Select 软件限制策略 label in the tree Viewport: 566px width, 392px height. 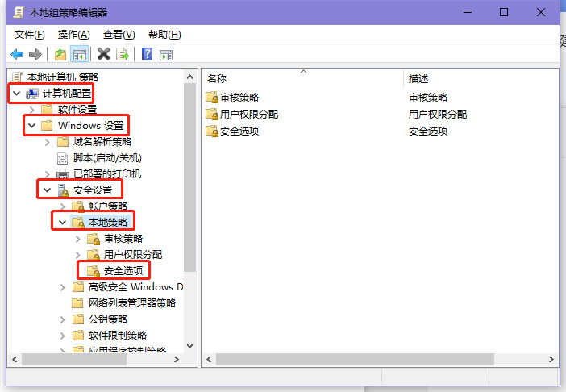pyautogui.click(x=118, y=336)
